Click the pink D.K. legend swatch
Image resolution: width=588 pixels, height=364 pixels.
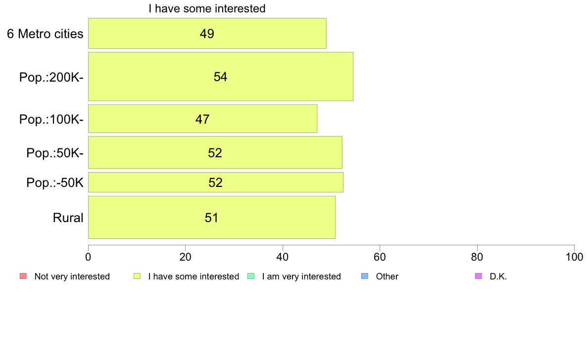click(479, 276)
